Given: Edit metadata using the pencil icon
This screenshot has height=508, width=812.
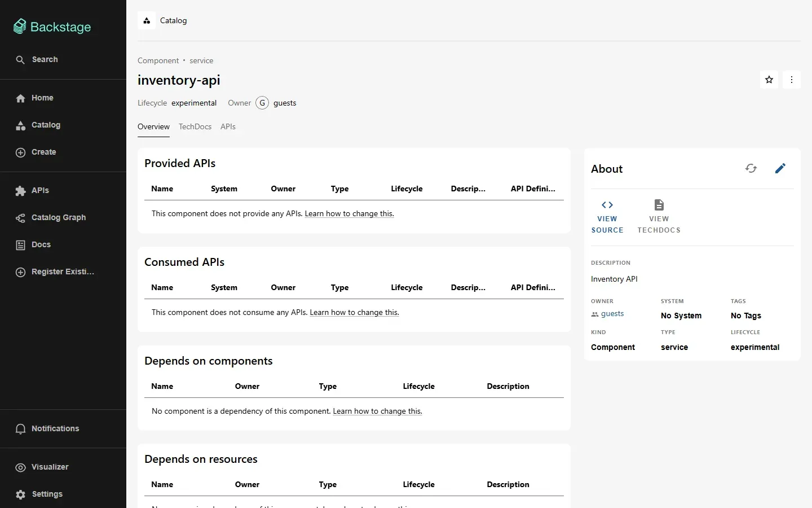Looking at the screenshot, I should point(780,168).
